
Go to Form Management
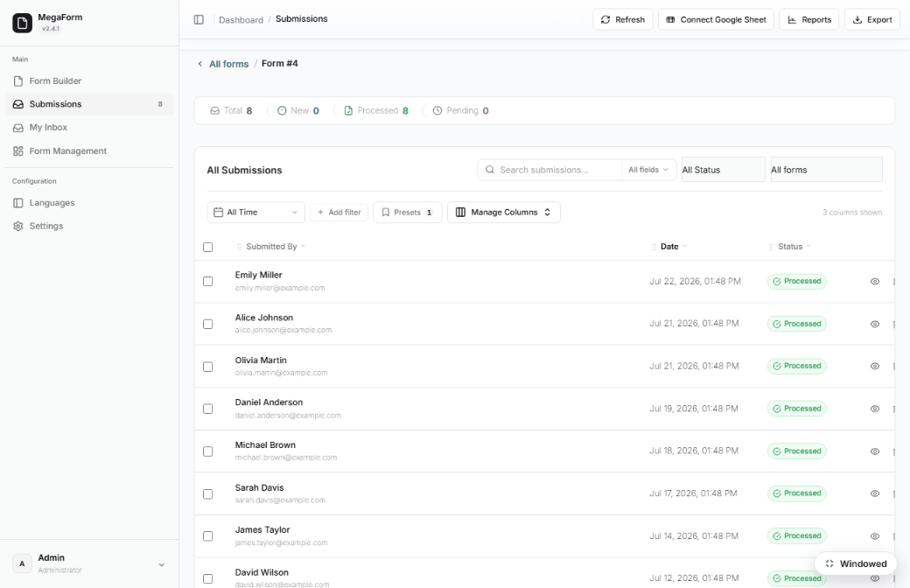(88, 150)
